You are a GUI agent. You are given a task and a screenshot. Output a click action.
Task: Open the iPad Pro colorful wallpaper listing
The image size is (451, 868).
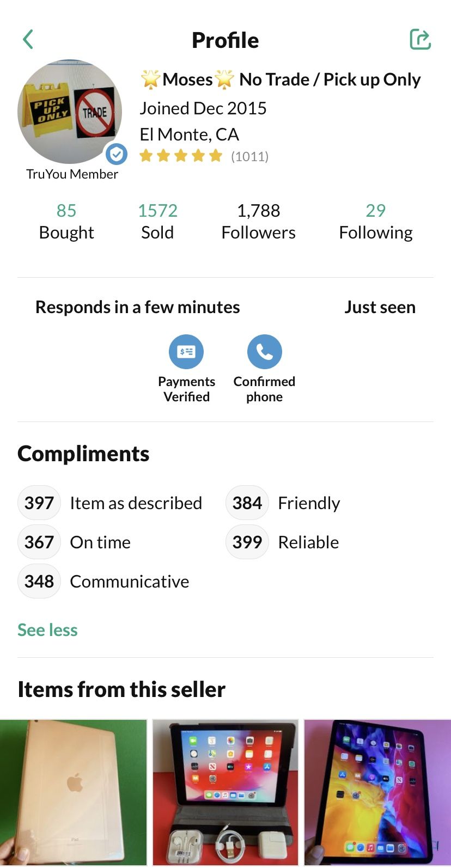pyautogui.click(x=377, y=792)
